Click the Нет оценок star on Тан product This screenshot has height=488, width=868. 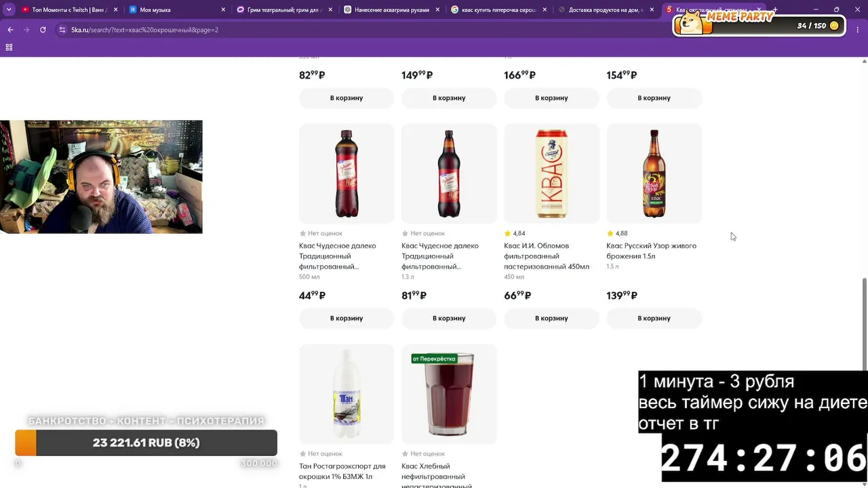302,453
